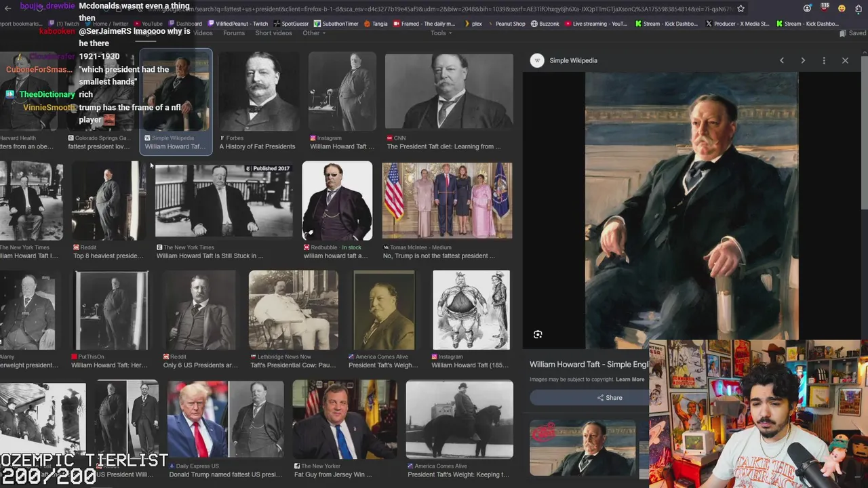Open three-dot more options in image panel
868x488 pixels.
824,60
